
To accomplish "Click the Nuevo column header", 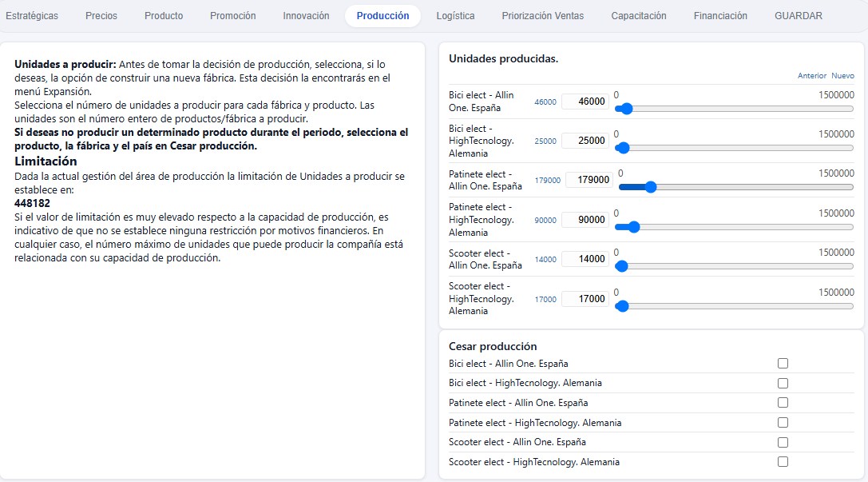I will [842, 76].
